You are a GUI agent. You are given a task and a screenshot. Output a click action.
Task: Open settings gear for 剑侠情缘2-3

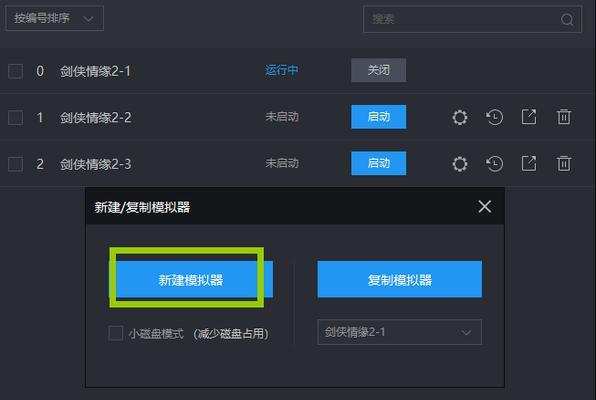point(460,164)
